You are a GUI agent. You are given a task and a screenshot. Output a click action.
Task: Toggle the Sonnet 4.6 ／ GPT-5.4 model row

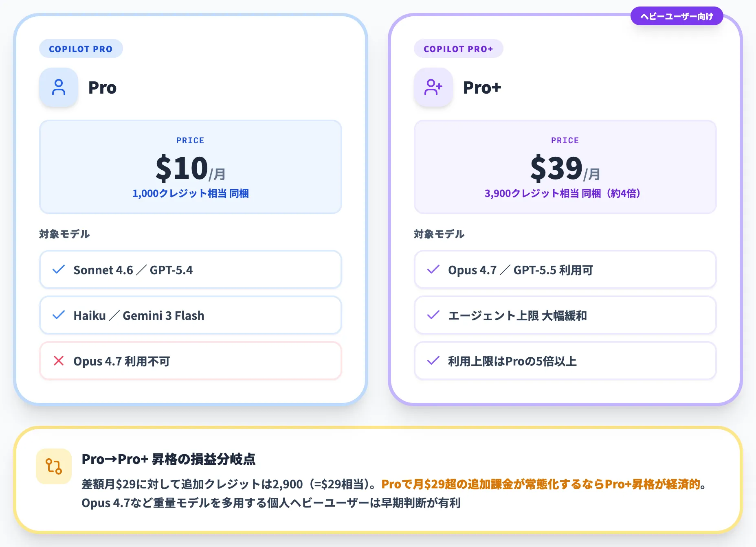coord(190,269)
